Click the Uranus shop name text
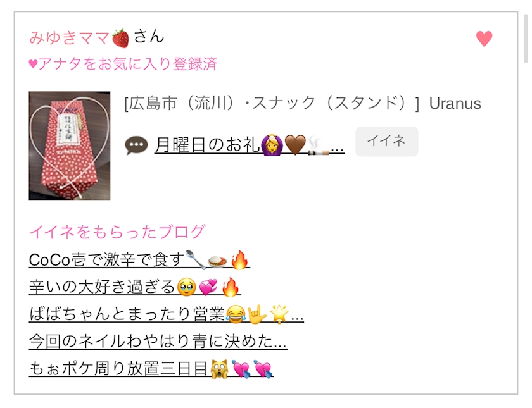This screenshot has height=408, width=532. click(455, 103)
